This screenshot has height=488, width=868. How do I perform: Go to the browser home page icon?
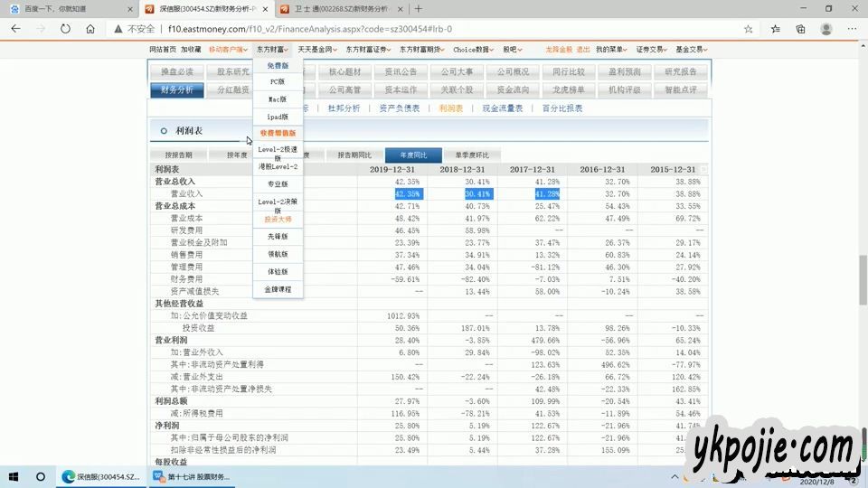[90, 28]
